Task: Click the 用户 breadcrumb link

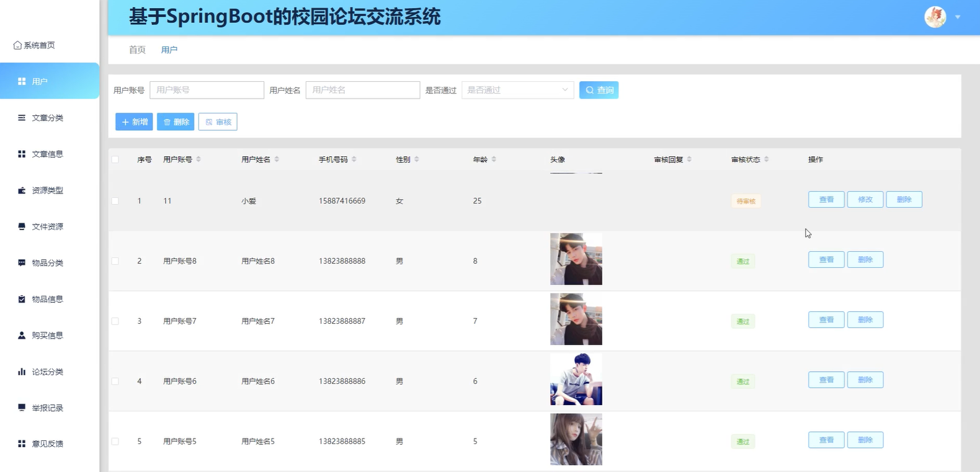Action: point(169,50)
